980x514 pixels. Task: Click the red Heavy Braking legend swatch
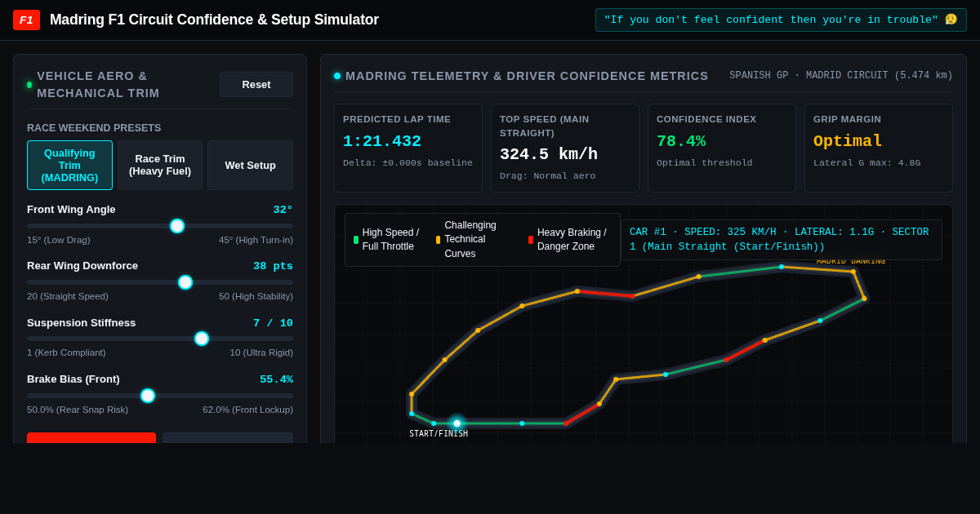coord(531,240)
